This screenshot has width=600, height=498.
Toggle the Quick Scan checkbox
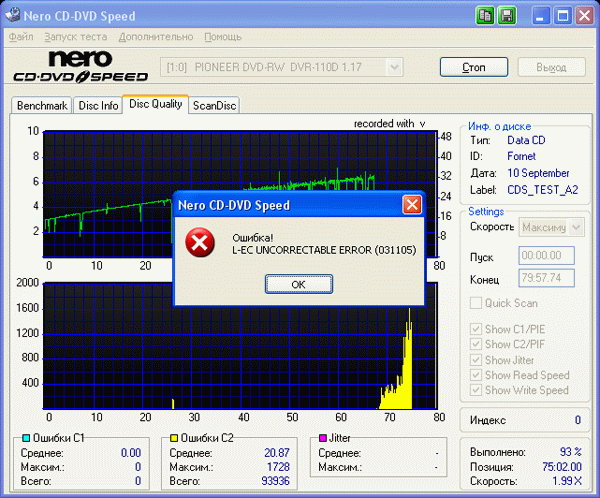point(476,303)
